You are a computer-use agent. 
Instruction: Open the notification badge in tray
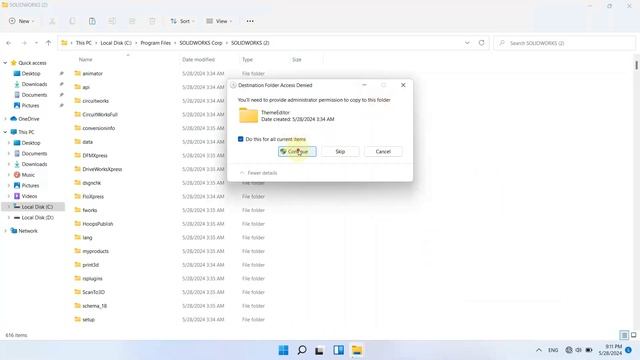[x=629, y=350]
